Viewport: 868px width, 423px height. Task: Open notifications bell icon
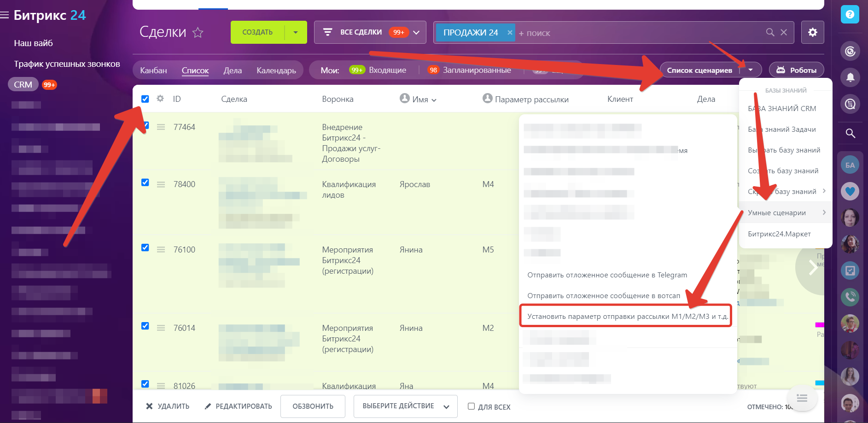(850, 77)
